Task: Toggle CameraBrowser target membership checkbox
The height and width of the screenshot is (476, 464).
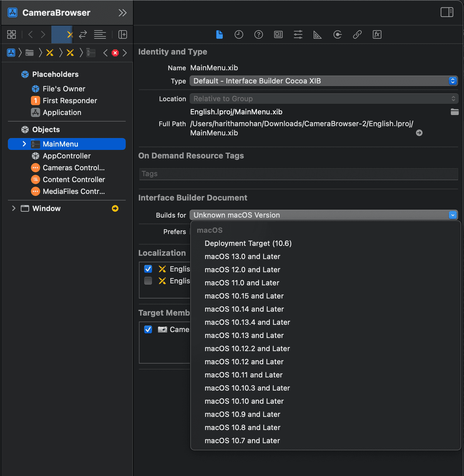Action: coord(148,330)
